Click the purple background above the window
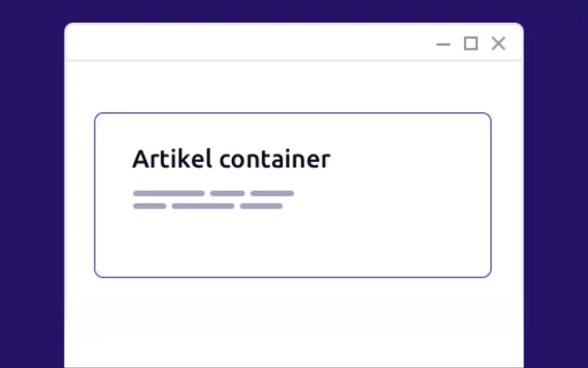Image resolution: width=588 pixels, height=368 pixels. 294,11
